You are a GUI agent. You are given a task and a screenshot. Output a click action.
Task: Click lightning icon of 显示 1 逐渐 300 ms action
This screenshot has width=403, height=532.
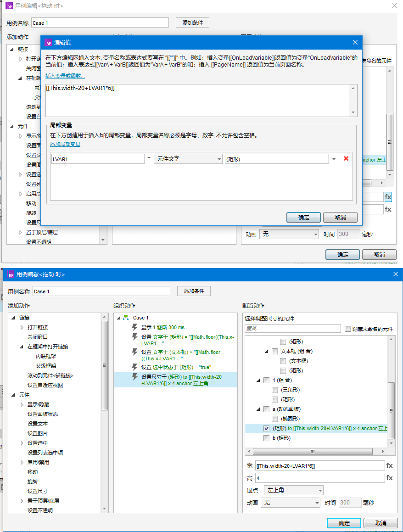coord(135,327)
